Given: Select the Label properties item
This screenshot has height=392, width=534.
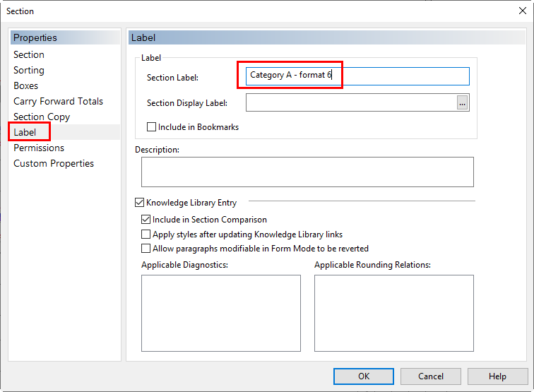Looking at the screenshot, I should coord(25,132).
